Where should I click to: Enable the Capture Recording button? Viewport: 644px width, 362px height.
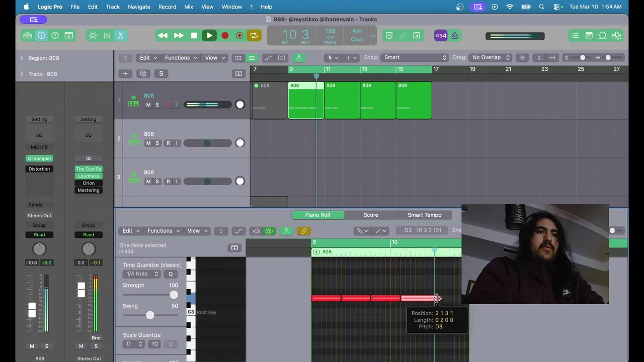pyautogui.click(x=239, y=36)
